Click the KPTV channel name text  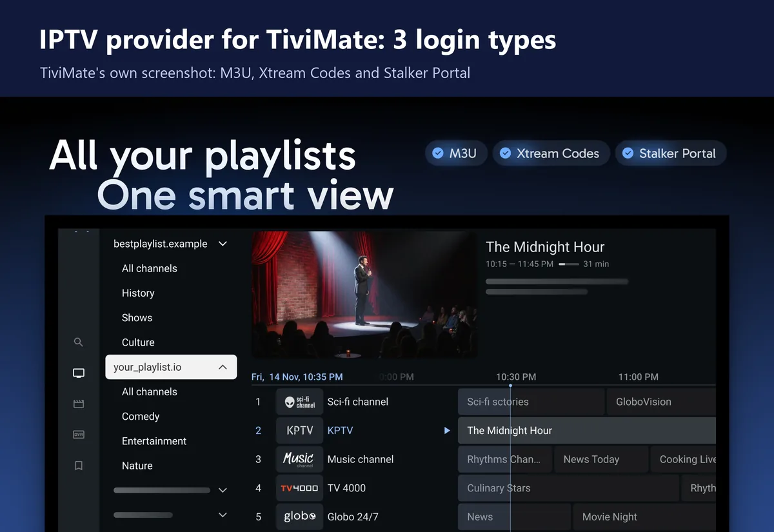coord(340,431)
